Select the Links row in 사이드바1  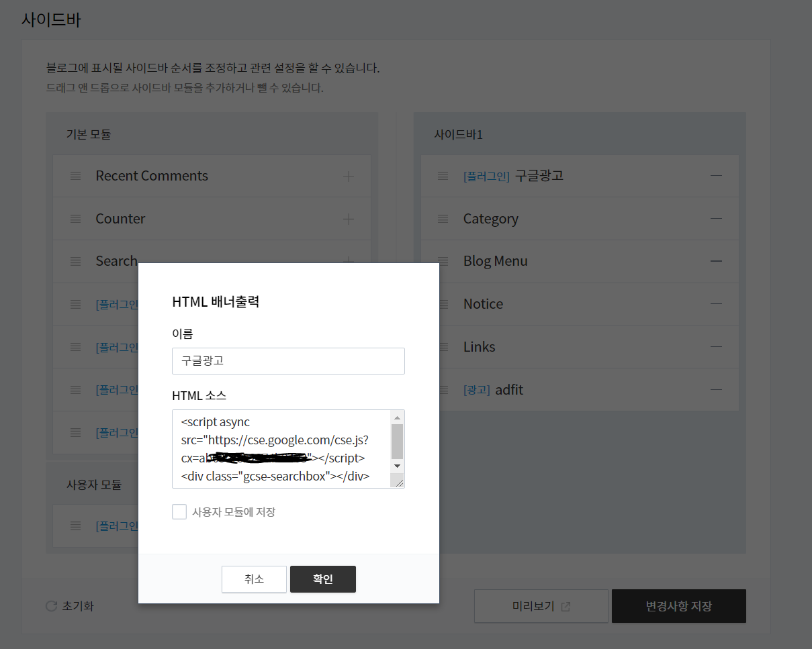click(x=580, y=347)
